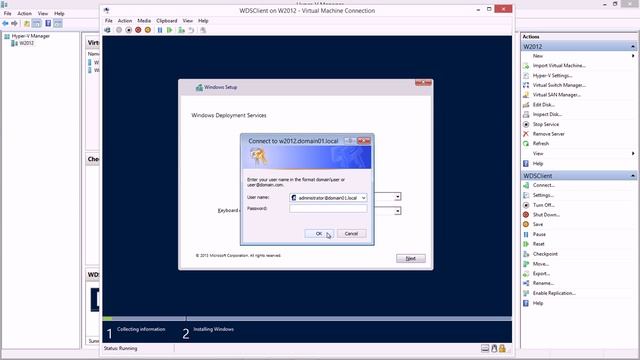Click OK in the credentials dialog

pos(319,234)
